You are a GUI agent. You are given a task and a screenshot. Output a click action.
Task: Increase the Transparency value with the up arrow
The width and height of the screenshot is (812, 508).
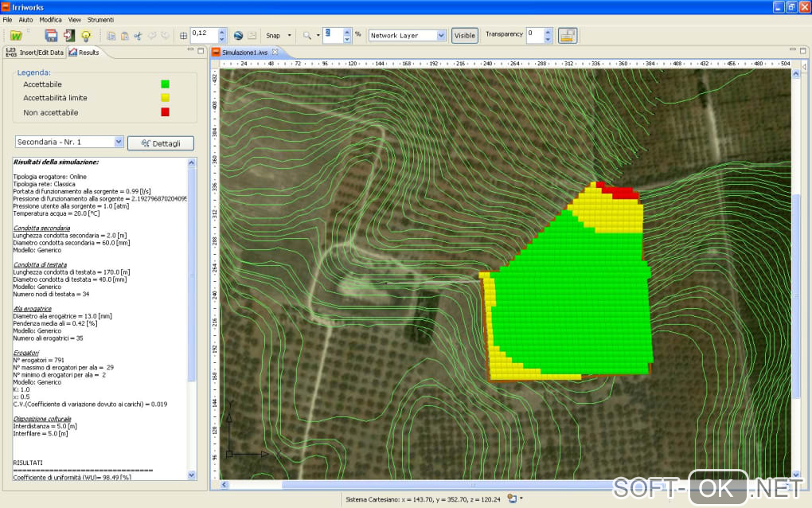coord(548,32)
